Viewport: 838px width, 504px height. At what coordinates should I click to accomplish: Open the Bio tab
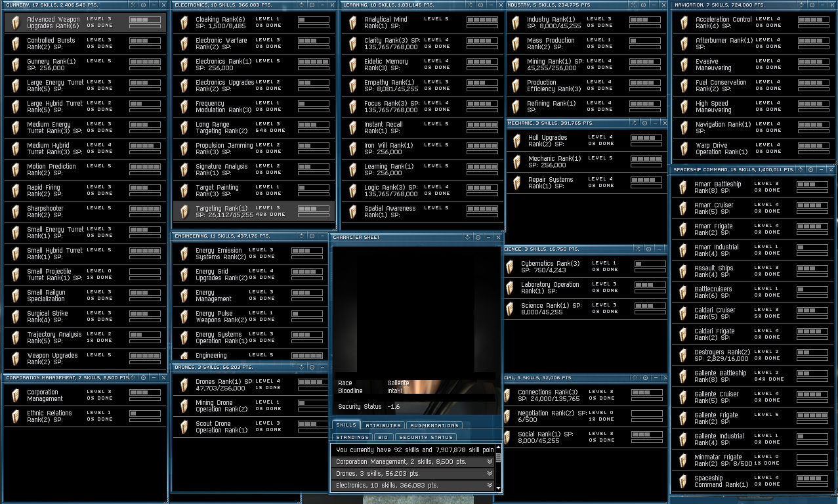tap(383, 437)
